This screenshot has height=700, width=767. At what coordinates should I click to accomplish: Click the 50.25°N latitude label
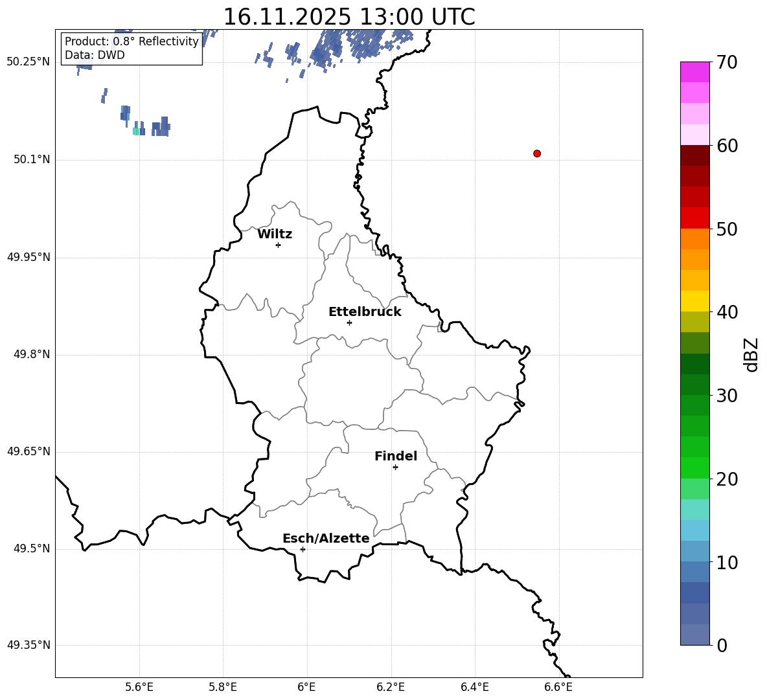[29, 62]
